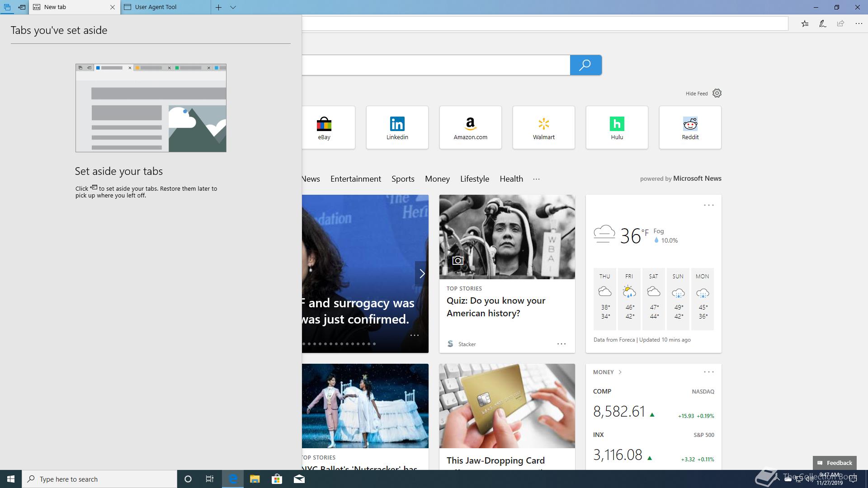Open Cortana from the taskbar
This screenshot has height=488, width=868.
click(188, 479)
